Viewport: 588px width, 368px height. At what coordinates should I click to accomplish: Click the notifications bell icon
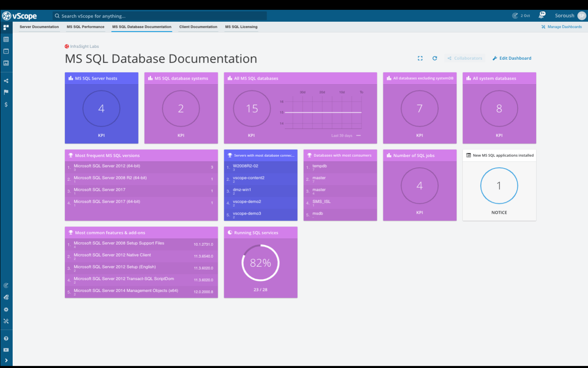point(542,16)
